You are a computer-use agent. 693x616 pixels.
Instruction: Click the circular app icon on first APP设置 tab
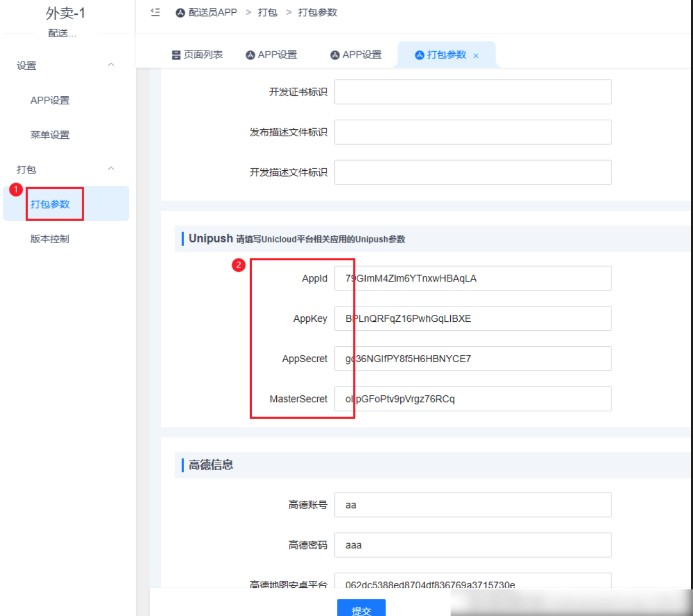coord(250,54)
